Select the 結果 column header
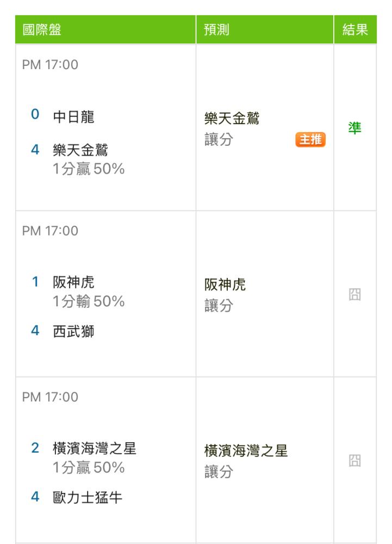Viewport: 392px width, 544px height. [355, 30]
